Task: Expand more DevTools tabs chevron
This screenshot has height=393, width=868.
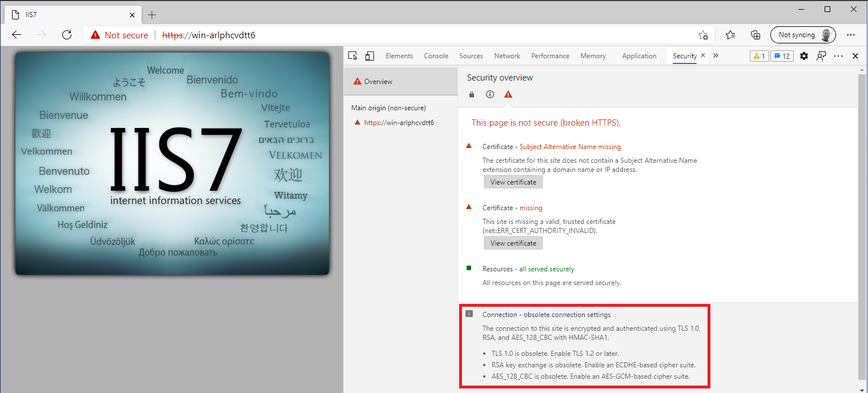Action: coord(716,56)
